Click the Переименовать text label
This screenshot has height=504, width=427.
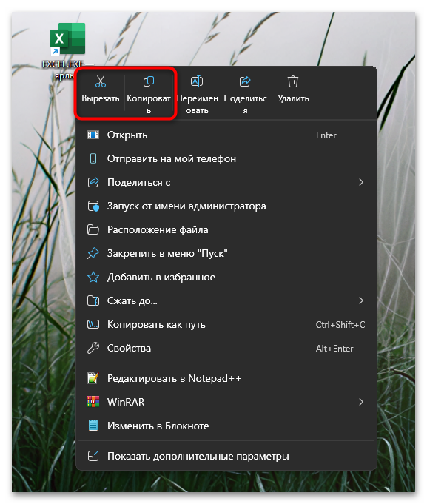pyautogui.click(x=197, y=104)
